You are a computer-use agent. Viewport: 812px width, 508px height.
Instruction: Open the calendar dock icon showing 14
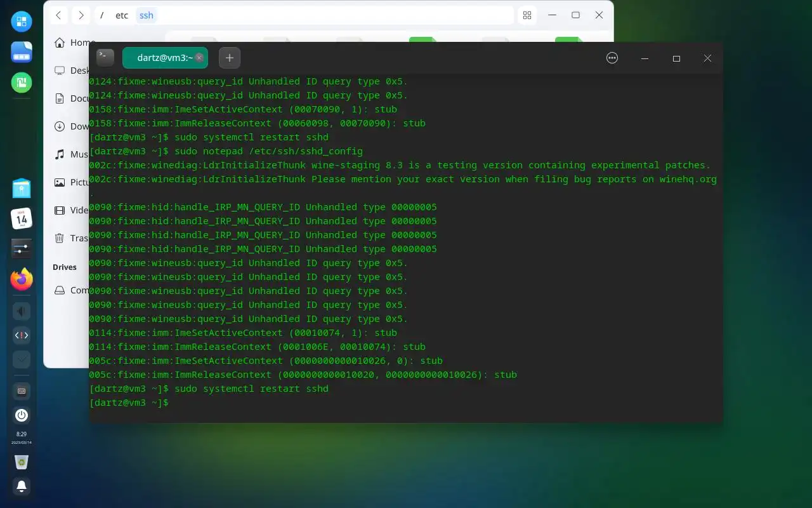pos(22,218)
